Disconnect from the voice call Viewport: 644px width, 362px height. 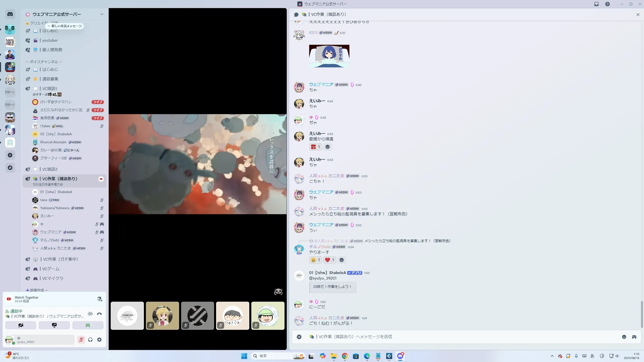(99, 314)
